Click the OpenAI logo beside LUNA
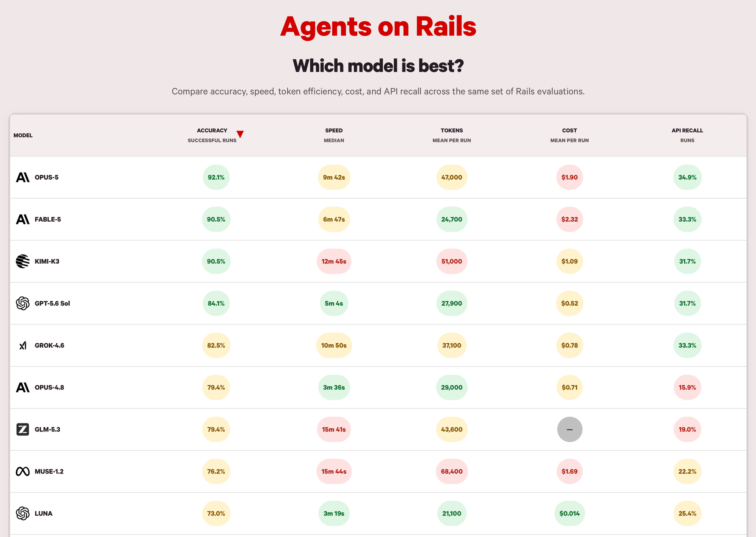Screen dimensions: 756x537 coord(23,513)
